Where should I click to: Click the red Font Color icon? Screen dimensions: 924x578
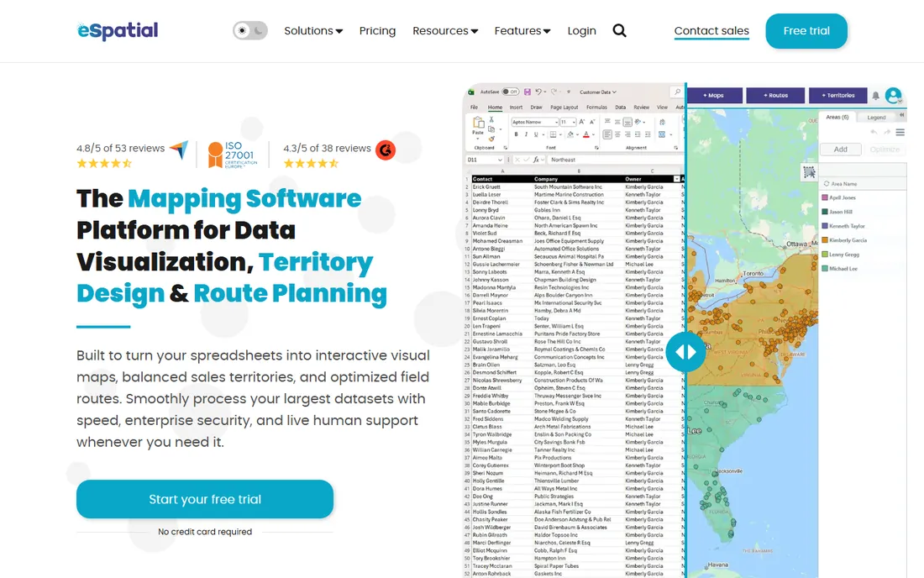click(585, 134)
